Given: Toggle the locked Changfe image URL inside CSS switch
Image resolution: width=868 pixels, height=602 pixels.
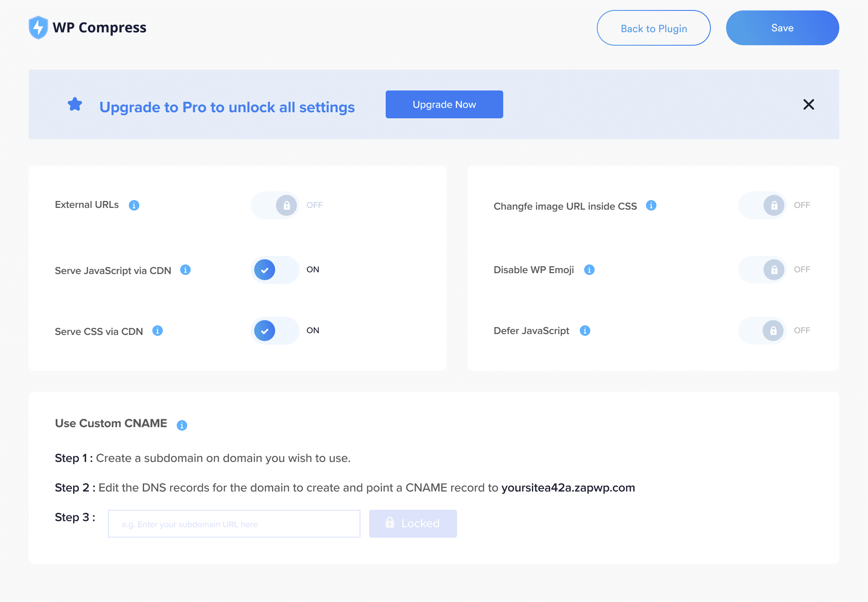Looking at the screenshot, I should coord(762,205).
